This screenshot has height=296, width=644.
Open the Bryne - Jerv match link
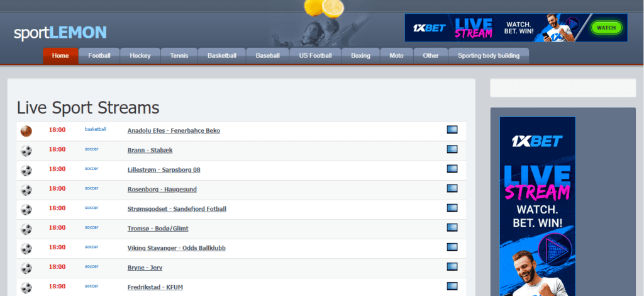(145, 268)
